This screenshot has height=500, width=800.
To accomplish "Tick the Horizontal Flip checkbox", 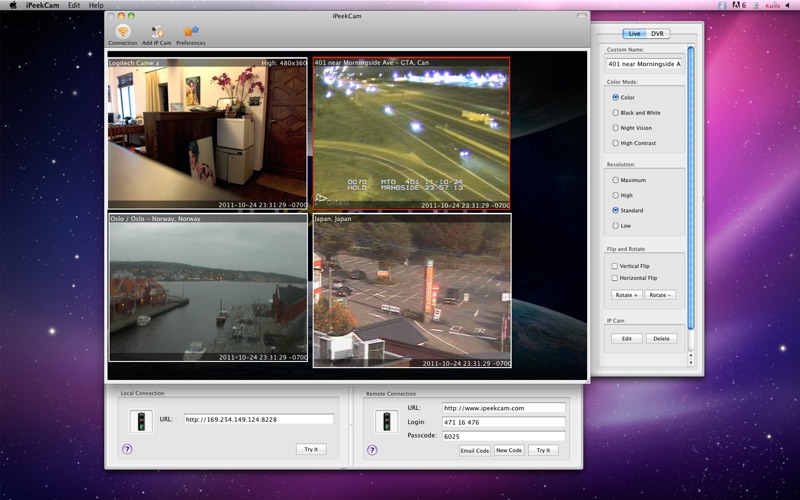I will click(615, 278).
